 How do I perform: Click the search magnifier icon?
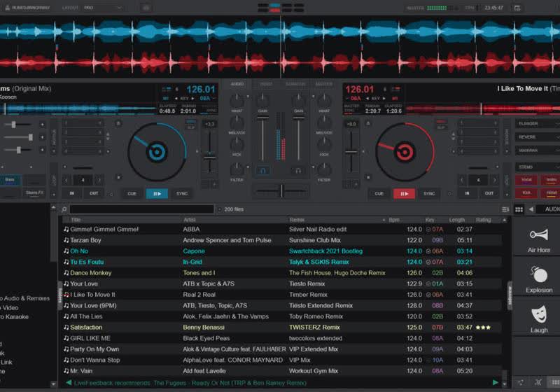point(64,209)
